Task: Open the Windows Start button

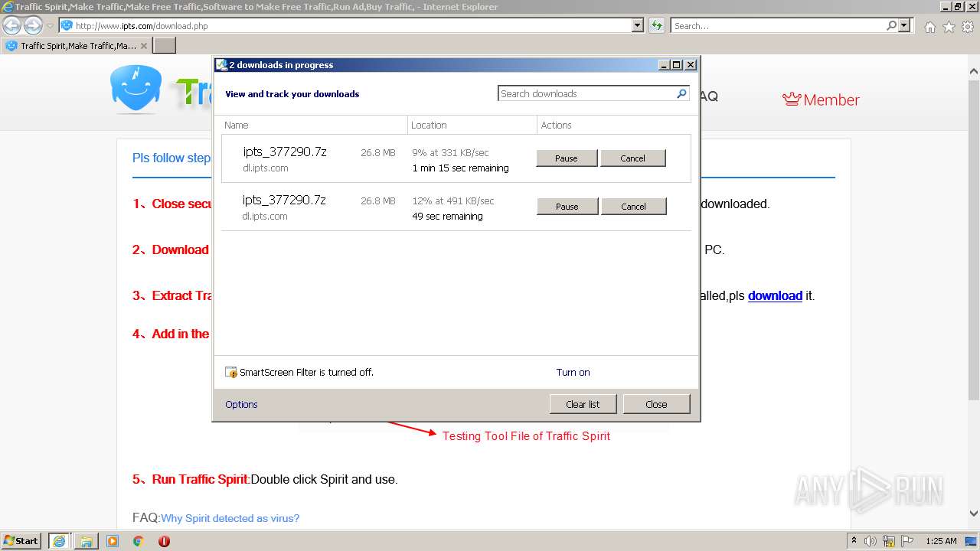Action: coord(21,540)
